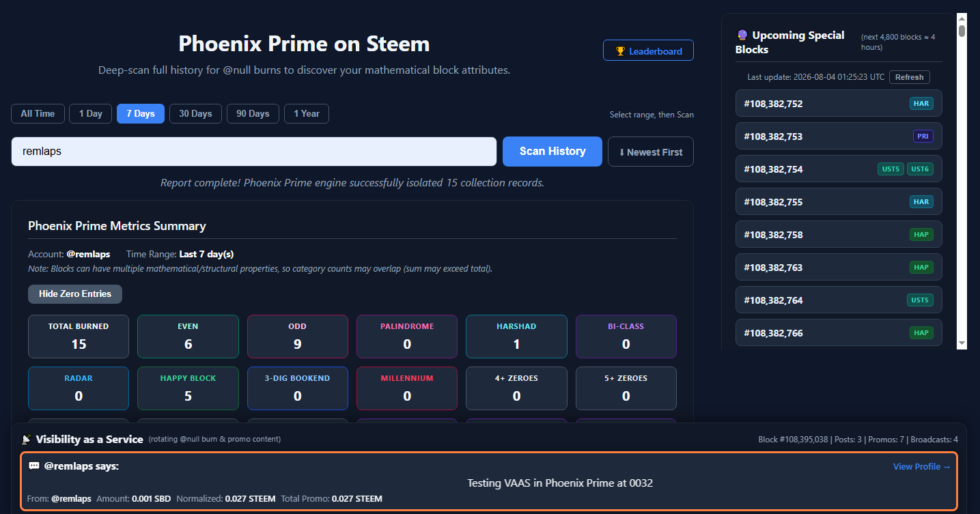Viewport: 980px width, 514px height.
Task: Click the speech bubble icon before @remlaps says
Action: 34,466
